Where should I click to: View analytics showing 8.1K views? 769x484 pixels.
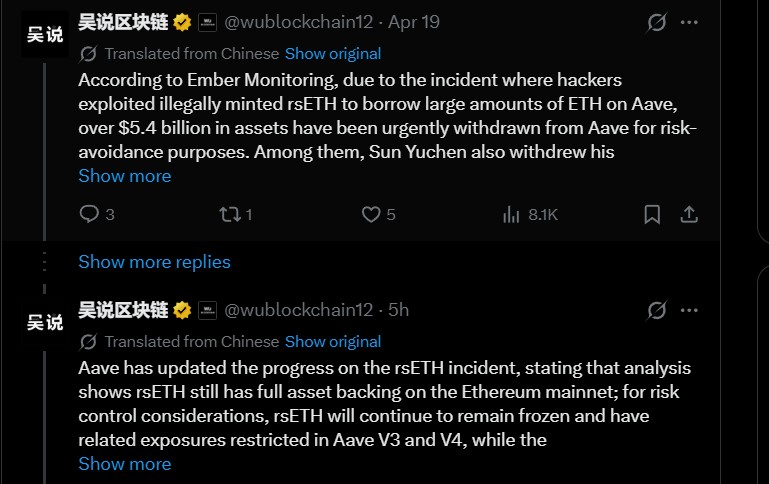[512, 214]
